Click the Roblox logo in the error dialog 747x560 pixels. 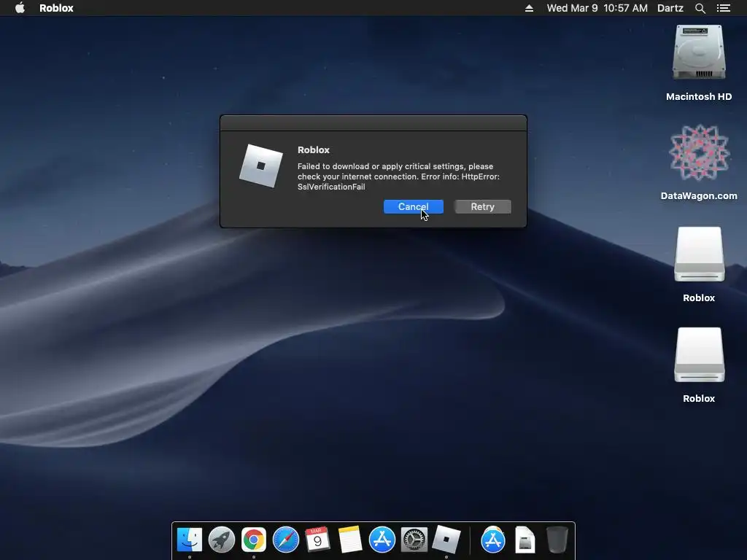[x=261, y=166]
